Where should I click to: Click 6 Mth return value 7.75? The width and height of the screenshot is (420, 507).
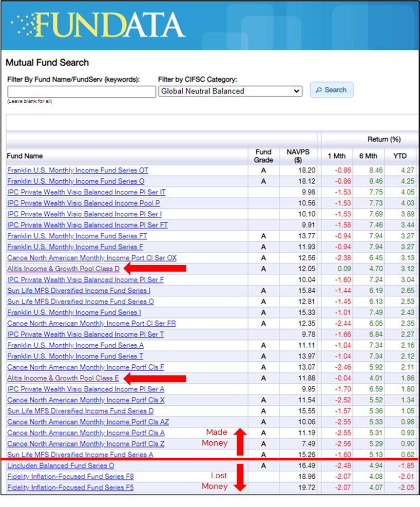[x=376, y=192]
